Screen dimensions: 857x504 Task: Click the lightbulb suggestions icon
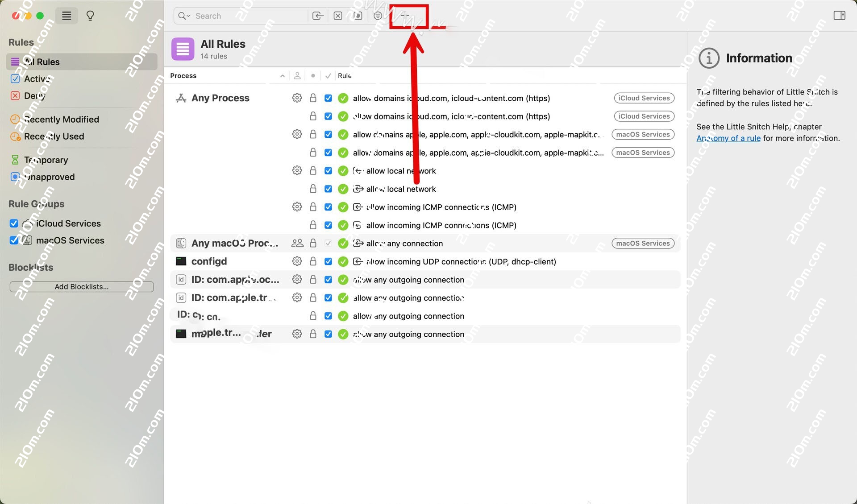pos(90,16)
